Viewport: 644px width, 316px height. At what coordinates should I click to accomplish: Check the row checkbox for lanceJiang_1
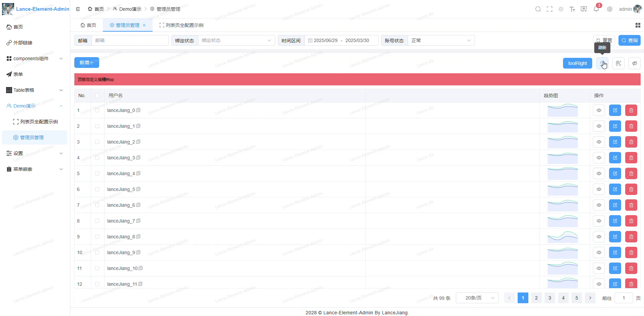(x=97, y=126)
